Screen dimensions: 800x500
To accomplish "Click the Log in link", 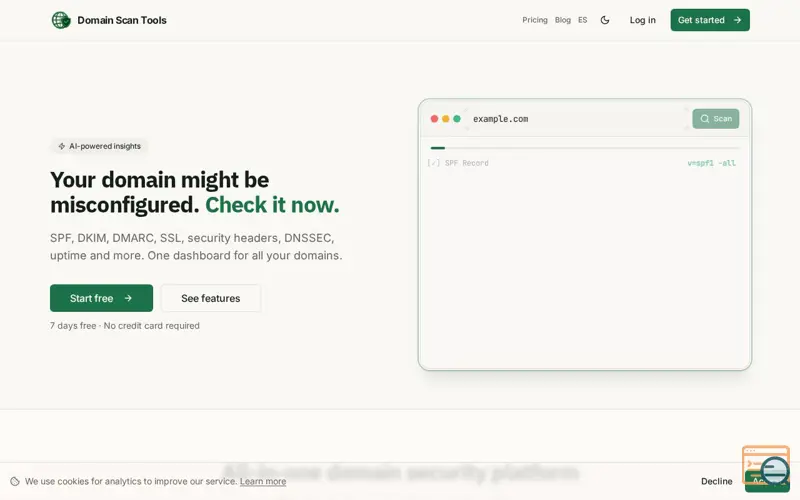I will [x=642, y=20].
